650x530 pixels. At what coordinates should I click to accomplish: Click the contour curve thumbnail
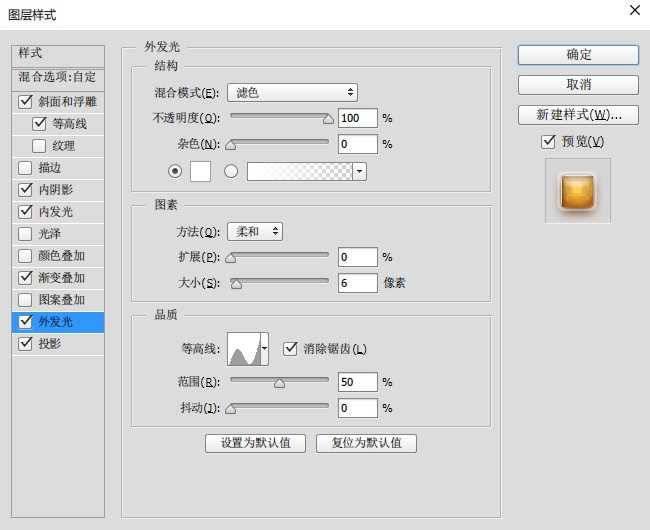pyautogui.click(x=243, y=349)
